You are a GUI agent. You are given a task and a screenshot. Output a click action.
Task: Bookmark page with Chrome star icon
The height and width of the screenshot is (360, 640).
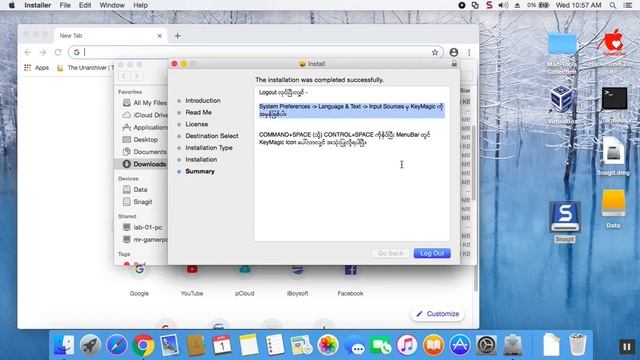coord(435,52)
